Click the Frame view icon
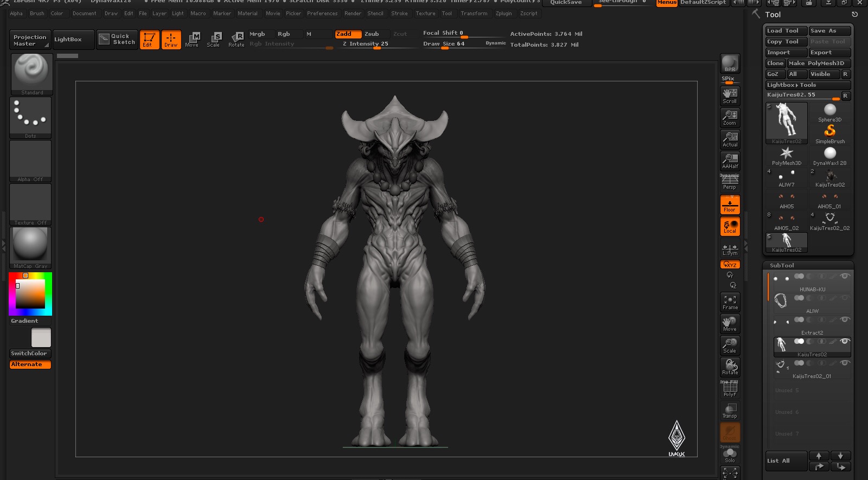 click(x=730, y=302)
